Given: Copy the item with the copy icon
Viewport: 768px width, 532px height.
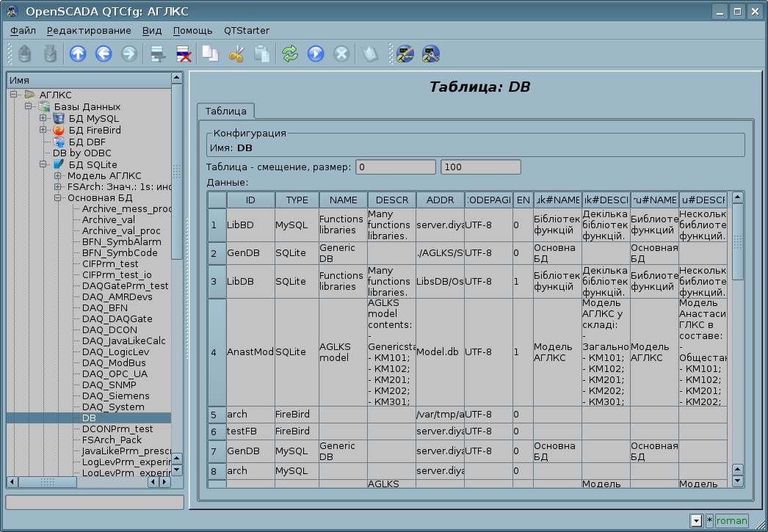Looking at the screenshot, I should click(x=211, y=54).
